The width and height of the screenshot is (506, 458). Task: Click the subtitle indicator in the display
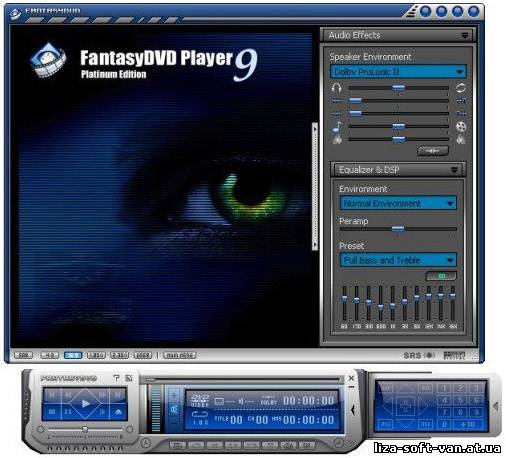pos(219,401)
